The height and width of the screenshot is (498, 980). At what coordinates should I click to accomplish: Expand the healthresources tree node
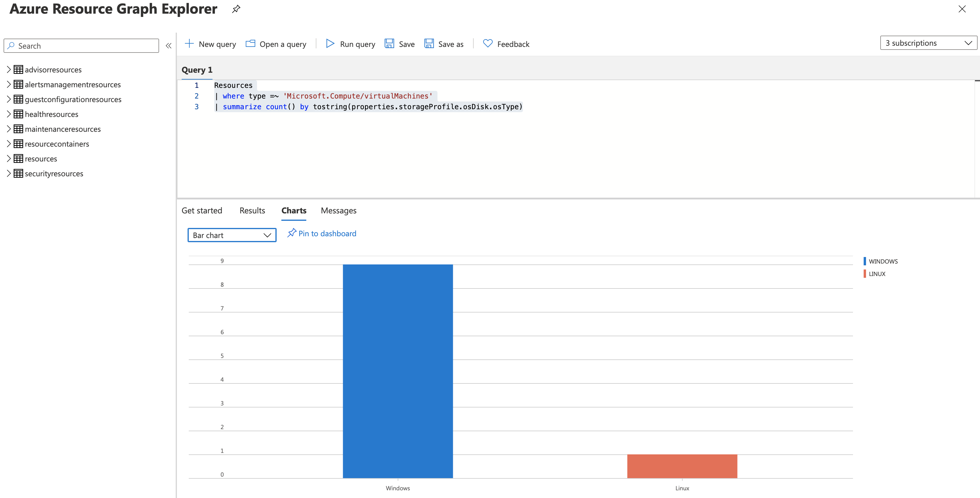coord(8,114)
